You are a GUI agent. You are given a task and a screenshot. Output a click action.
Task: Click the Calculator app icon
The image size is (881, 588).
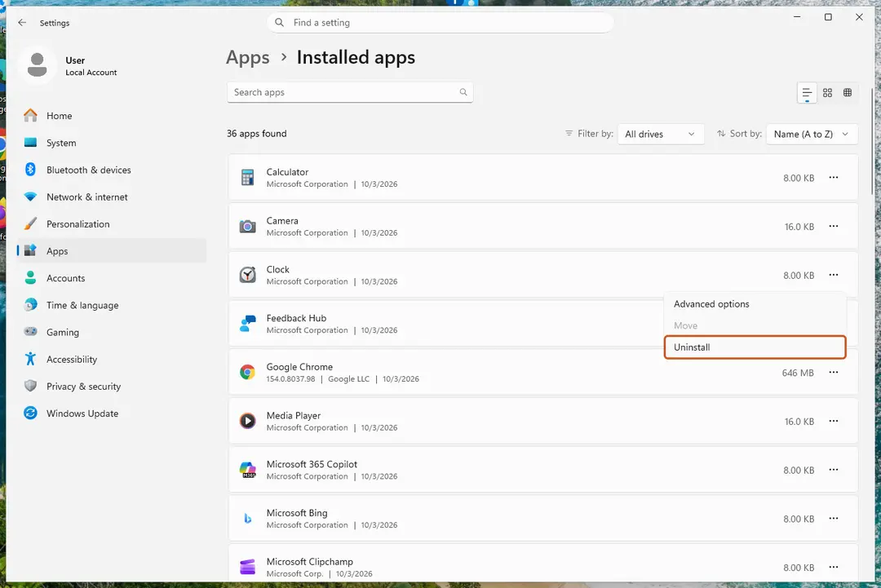point(247,178)
